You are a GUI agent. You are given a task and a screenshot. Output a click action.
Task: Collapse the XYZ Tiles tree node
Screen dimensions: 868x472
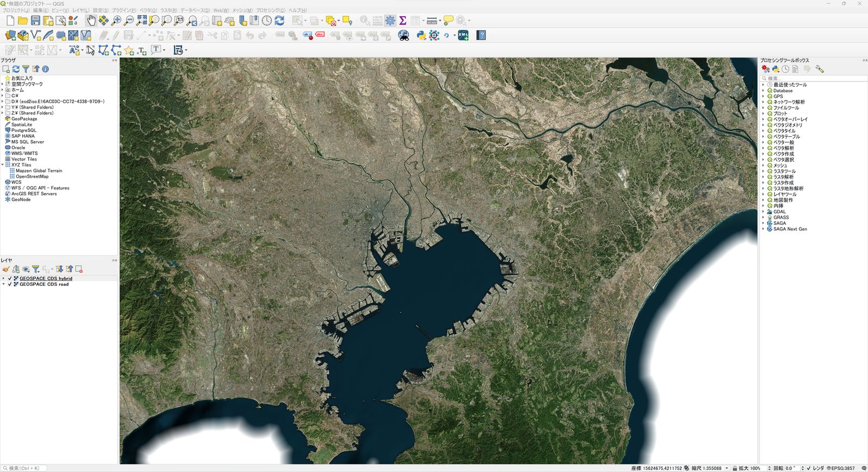(x=3, y=165)
